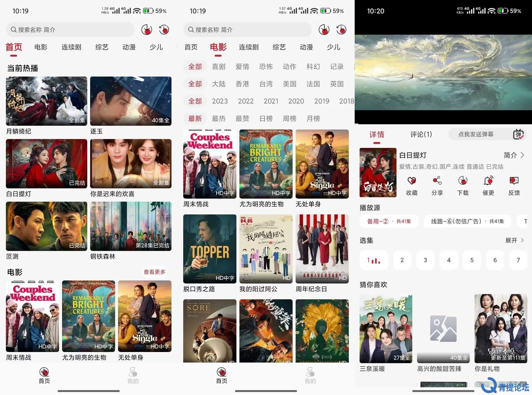This screenshot has height=395, width=532.
Task: Open 你是礼物 recommendation
Action: [501, 329]
